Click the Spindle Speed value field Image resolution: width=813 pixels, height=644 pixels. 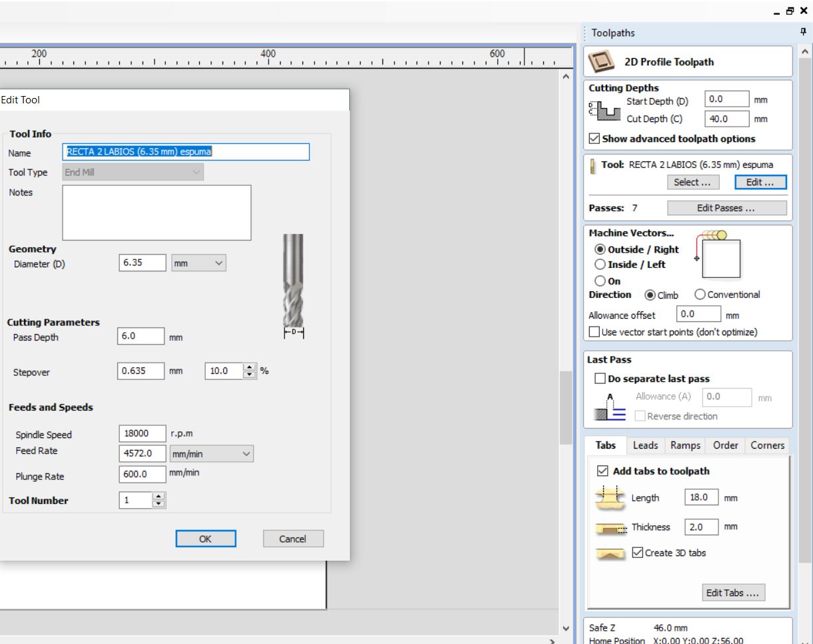tap(142, 433)
